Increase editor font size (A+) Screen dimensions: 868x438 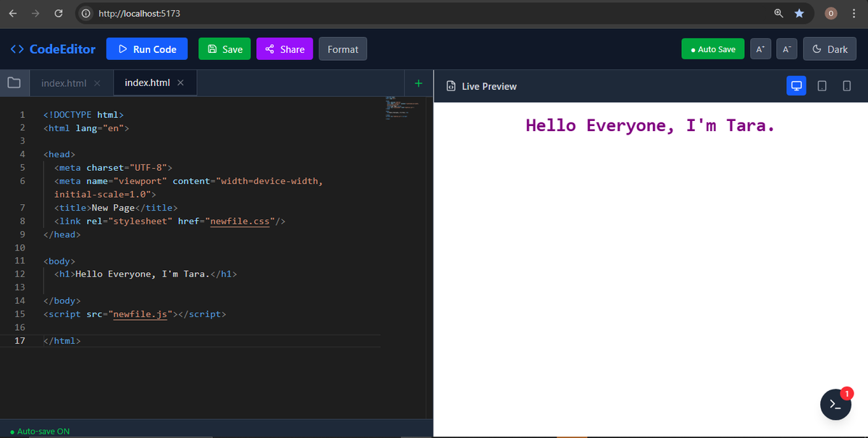761,49
